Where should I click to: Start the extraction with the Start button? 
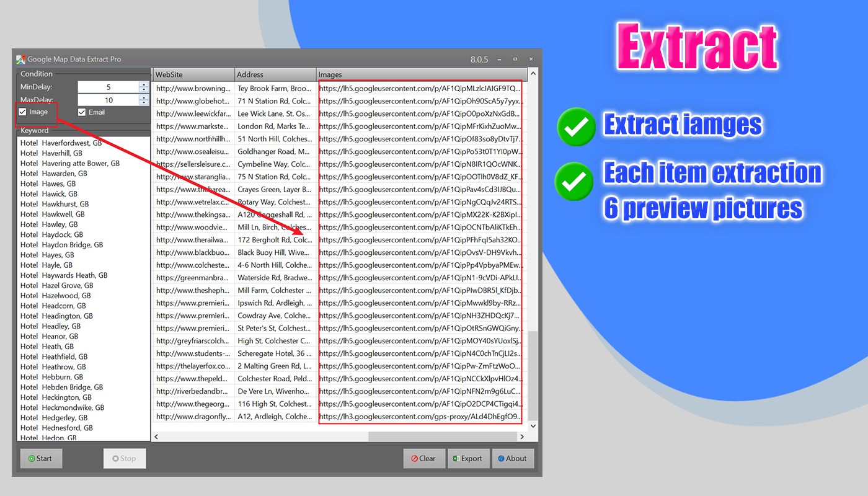(x=41, y=459)
